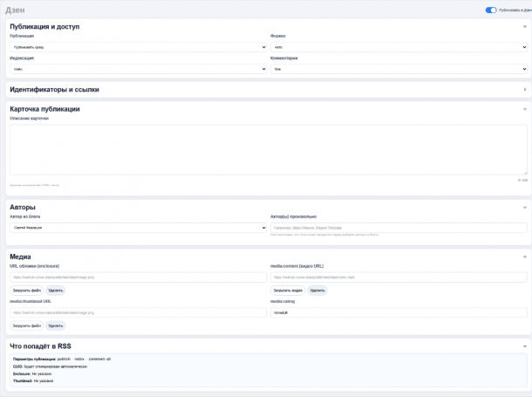The height and width of the screenshot is (397, 532).
Task: Collapse the «Карточка публикации» section chevron
Action: coord(524,109)
